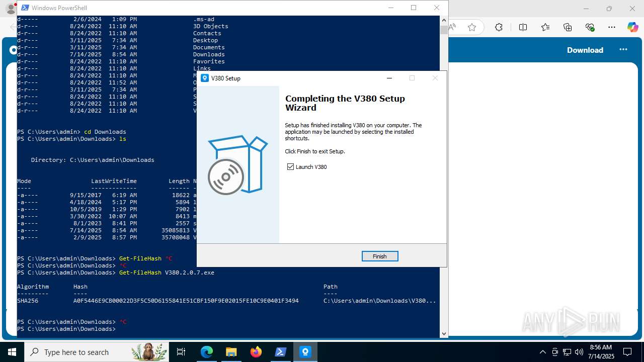
Task: Open Edge Settings and more menu
Action: 612,27
